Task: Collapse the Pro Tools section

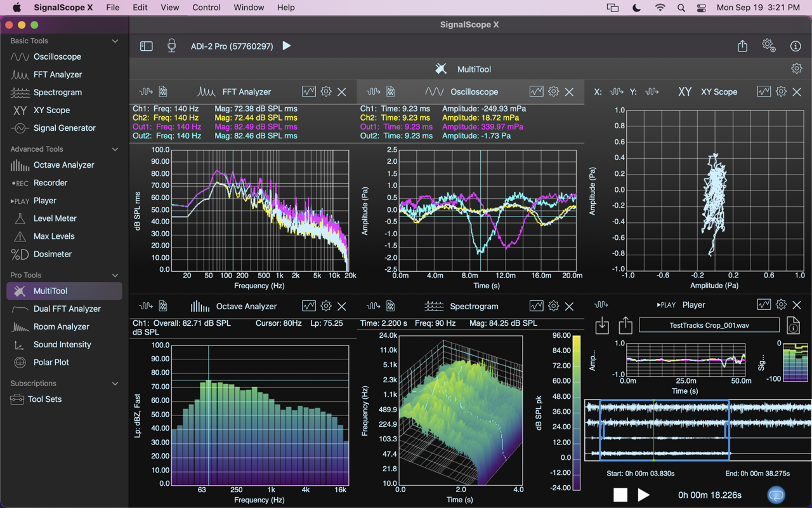Action: [115, 275]
